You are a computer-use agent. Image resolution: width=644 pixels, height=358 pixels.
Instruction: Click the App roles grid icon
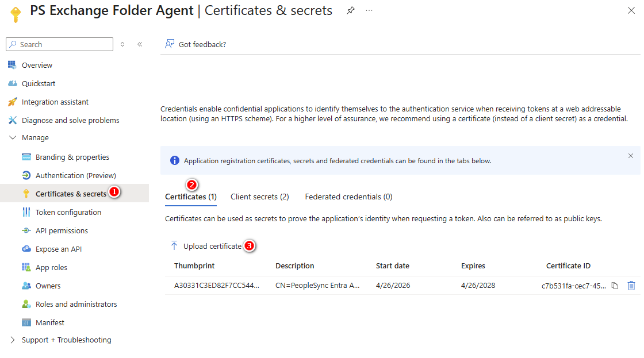(x=26, y=267)
